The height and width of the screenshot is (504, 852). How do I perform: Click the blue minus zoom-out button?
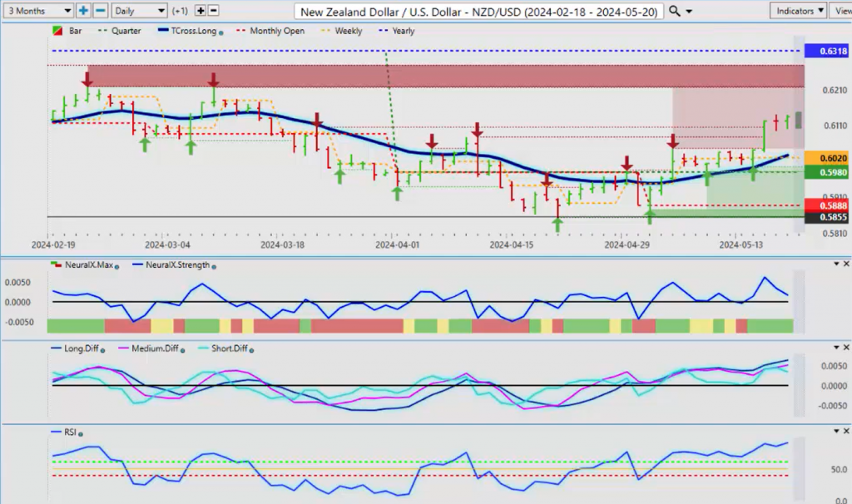pos(100,11)
